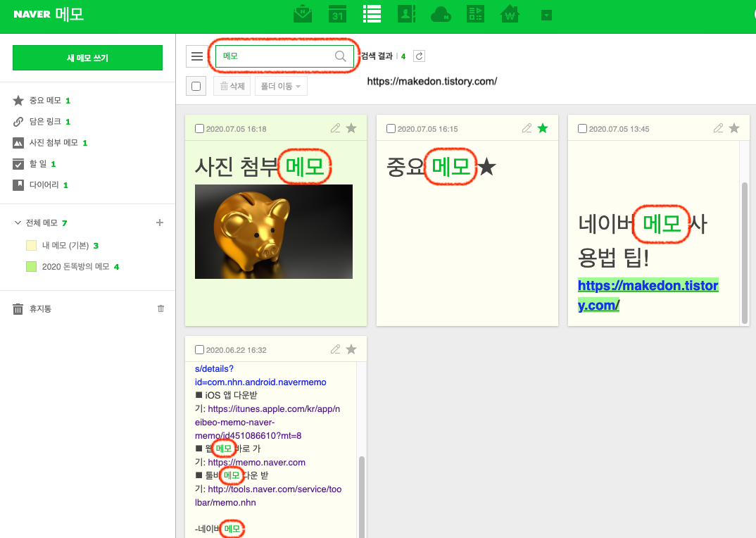756x538 pixels.
Task: Open the 폴더 이동 dropdown
Action: coord(281,87)
